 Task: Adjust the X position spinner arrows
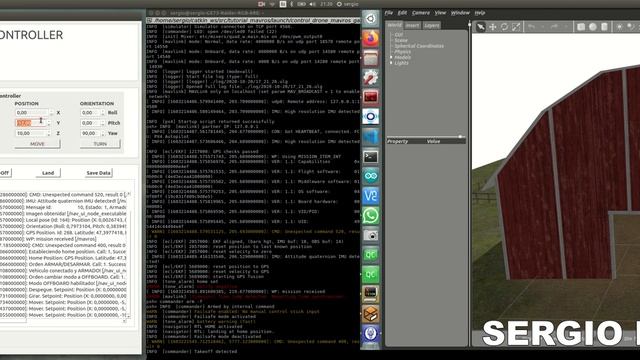coord(51,112)
